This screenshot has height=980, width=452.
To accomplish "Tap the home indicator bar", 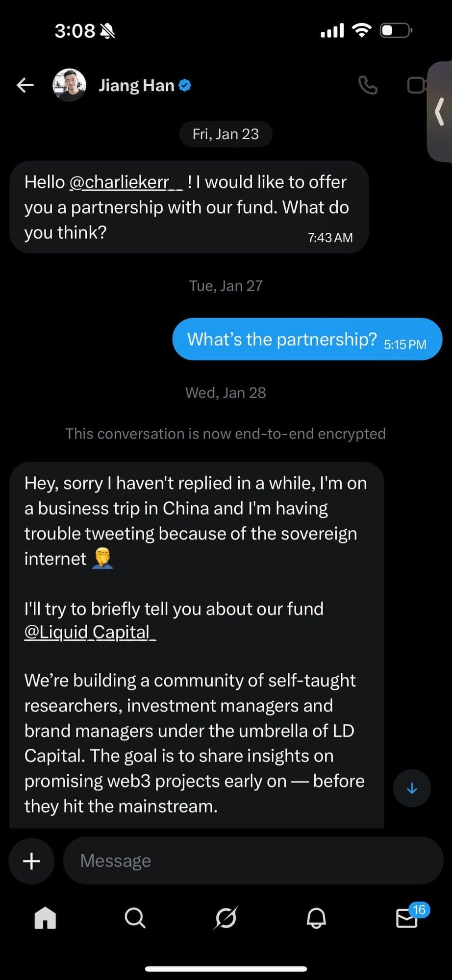I will point(226,969).
